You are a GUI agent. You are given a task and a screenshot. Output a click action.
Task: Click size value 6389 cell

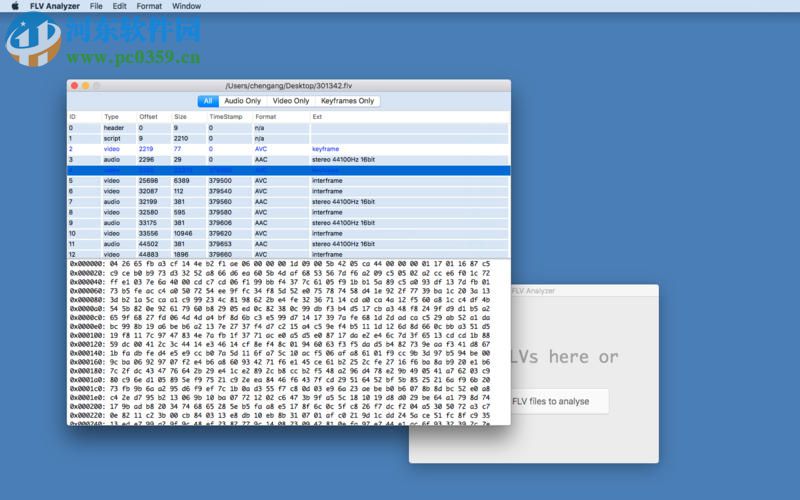pos(181,181)
